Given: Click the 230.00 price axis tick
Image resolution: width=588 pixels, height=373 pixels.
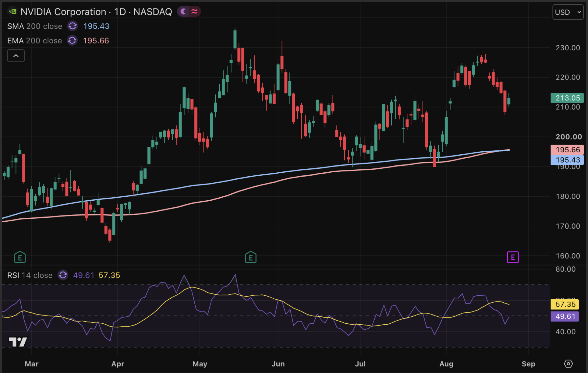Looking at the screenshot, I should [568, 48].
